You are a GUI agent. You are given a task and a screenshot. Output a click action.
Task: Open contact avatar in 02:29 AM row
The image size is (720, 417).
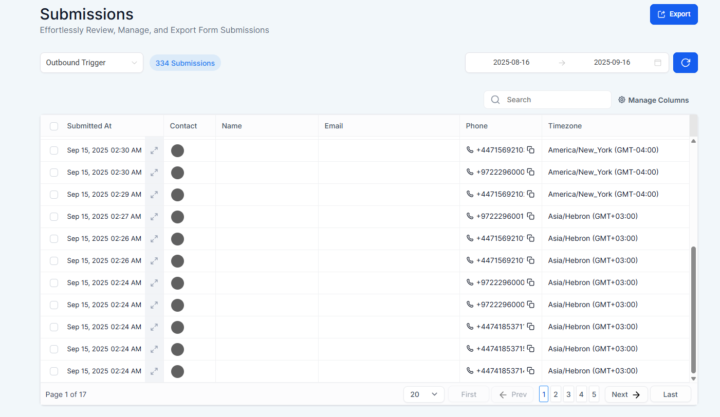(x=177, y=195)
